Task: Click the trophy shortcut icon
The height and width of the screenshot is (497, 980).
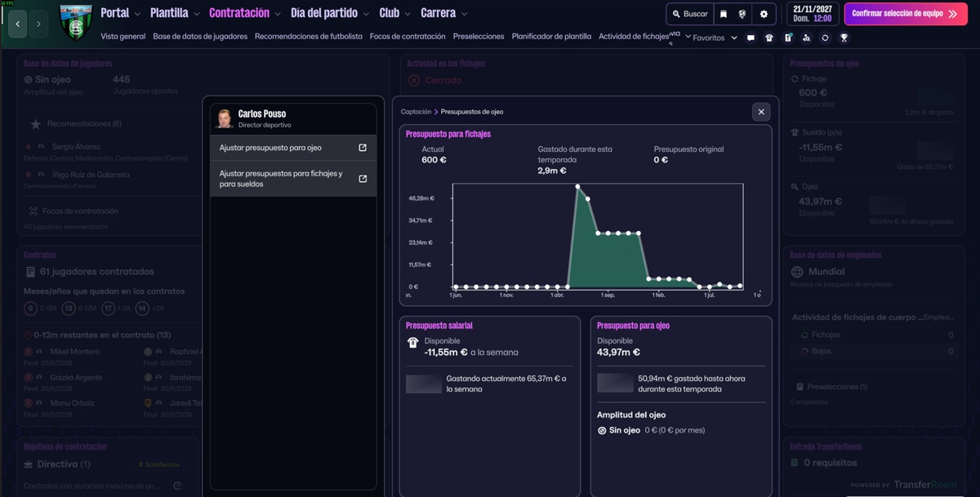Action: coord(844,38)
